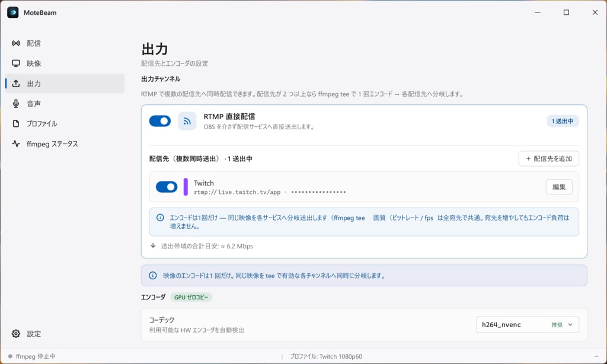The image size is (607, 364).
Task: Minimize the MoteBeam window
Action: [537, 12]
